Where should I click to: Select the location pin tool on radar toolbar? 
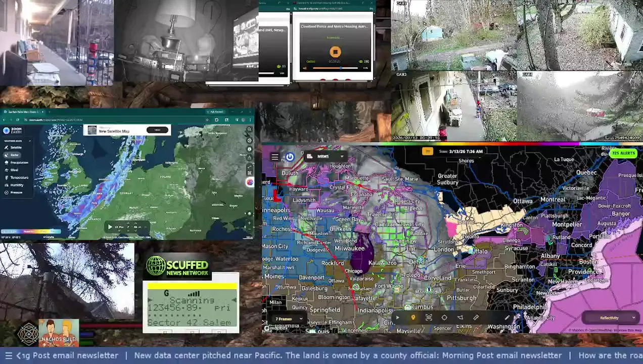413,317
